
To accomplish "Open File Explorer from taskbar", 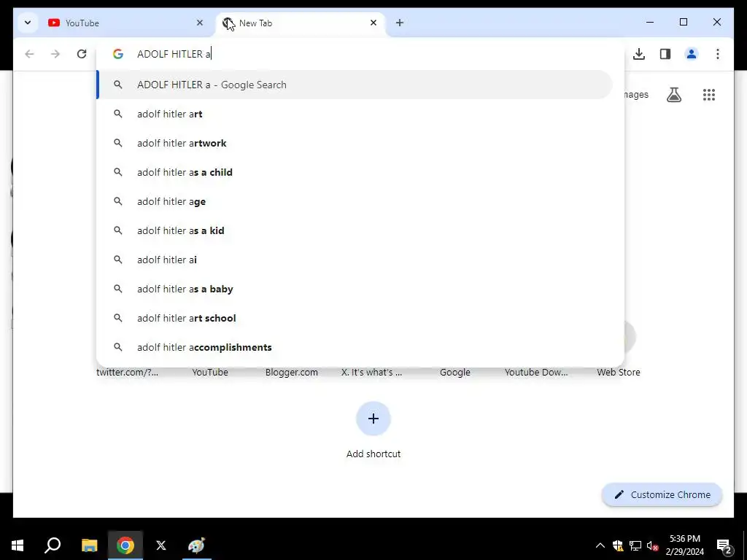I will tap(89, 545).
